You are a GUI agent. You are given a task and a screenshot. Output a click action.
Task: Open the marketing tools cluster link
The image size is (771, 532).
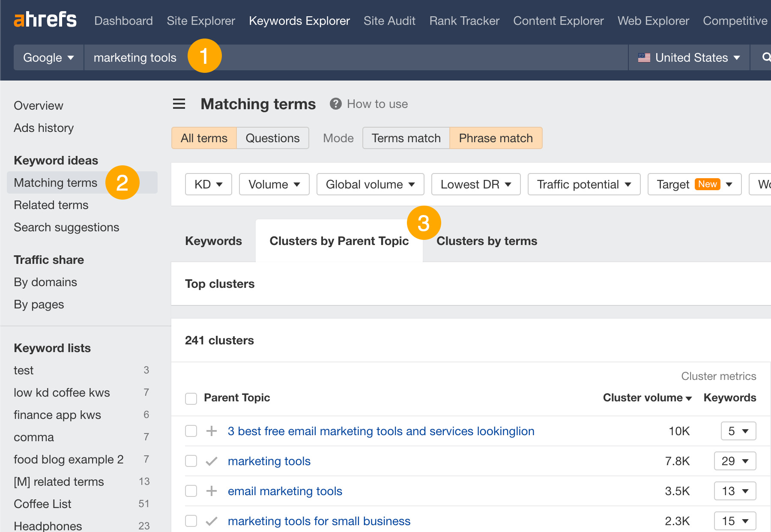pos(269,461)
